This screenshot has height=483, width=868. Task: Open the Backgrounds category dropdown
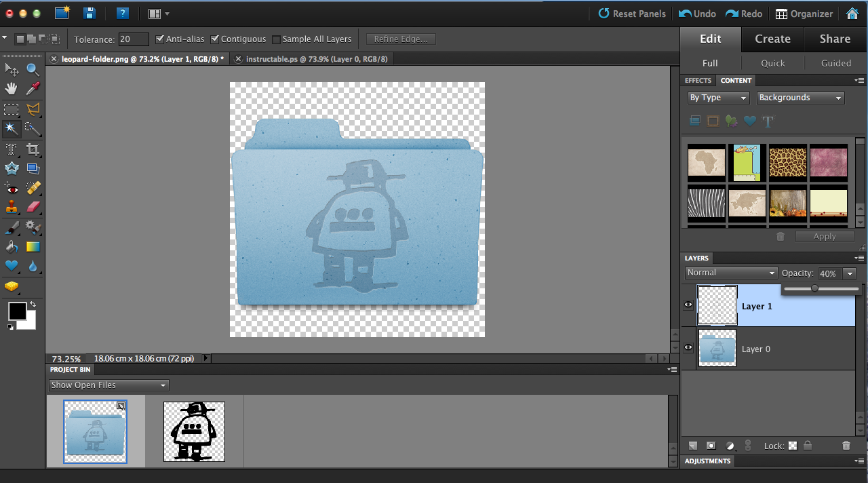point(800,98)
